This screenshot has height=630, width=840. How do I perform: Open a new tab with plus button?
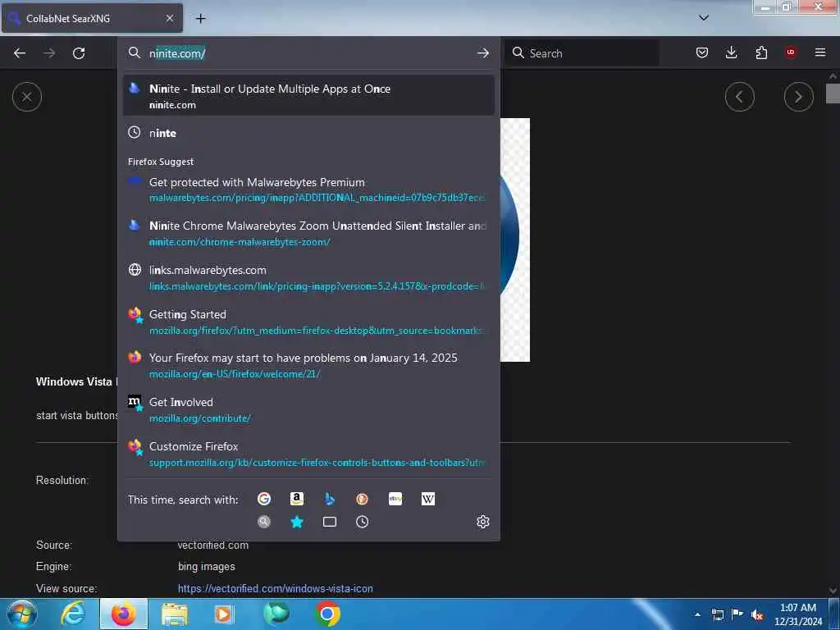click(200, 19)
